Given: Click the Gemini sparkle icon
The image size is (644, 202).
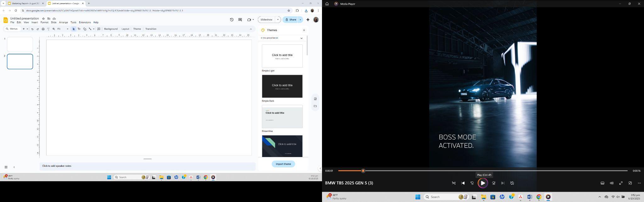Looking at the screenshot, I should pyautogui.click(x=308, y=20).
